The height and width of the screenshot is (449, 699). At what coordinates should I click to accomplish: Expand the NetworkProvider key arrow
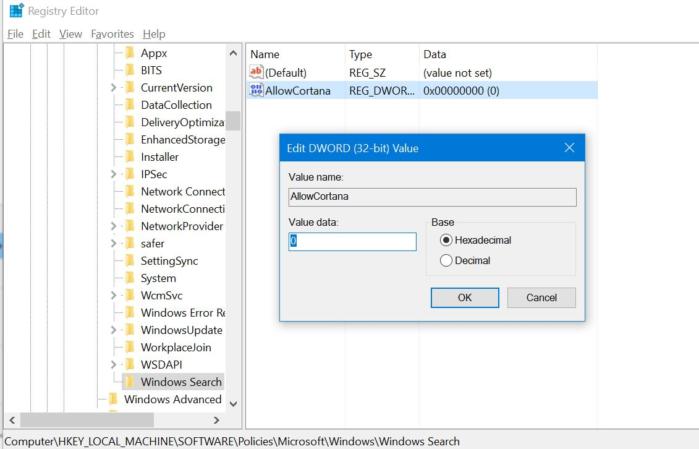pyautogui.click(x=114, y=226)
